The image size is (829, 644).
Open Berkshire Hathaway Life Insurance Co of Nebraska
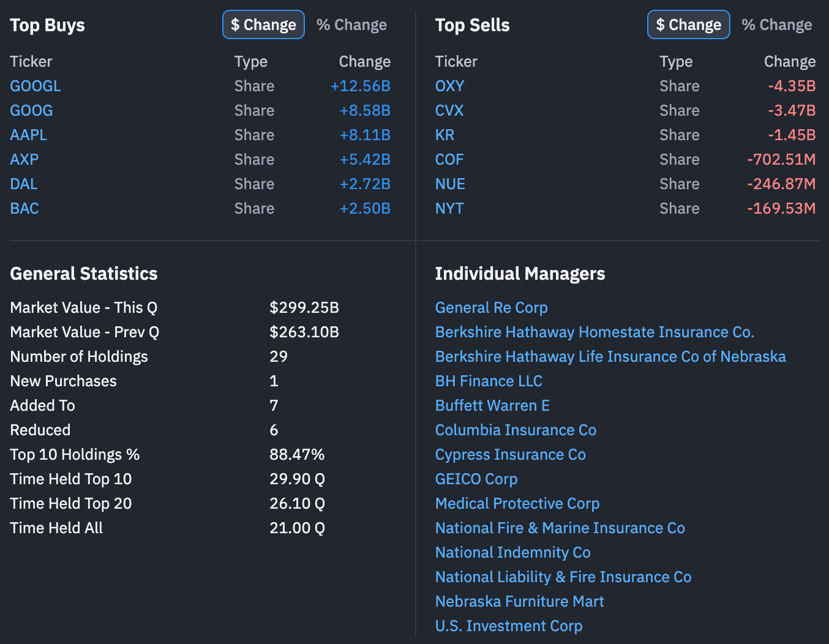click(610, 356)
